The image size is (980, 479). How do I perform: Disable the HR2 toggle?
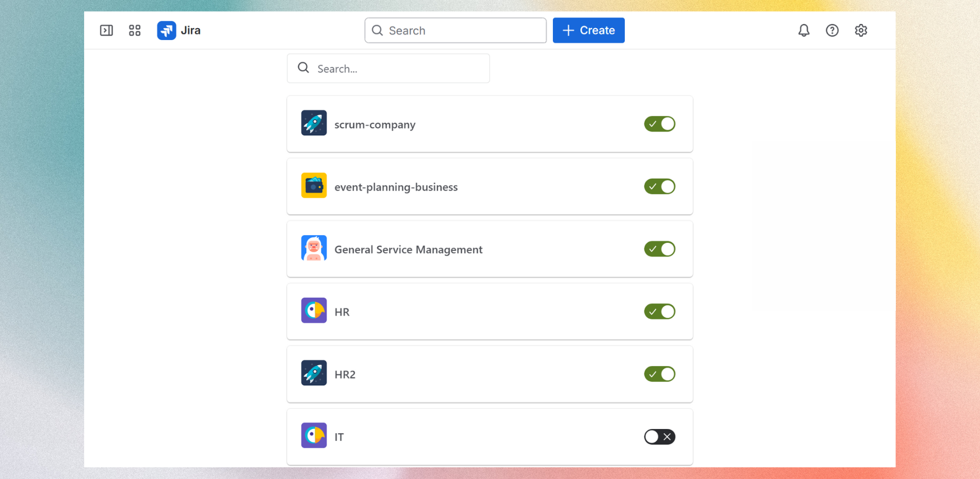[659, 374]
